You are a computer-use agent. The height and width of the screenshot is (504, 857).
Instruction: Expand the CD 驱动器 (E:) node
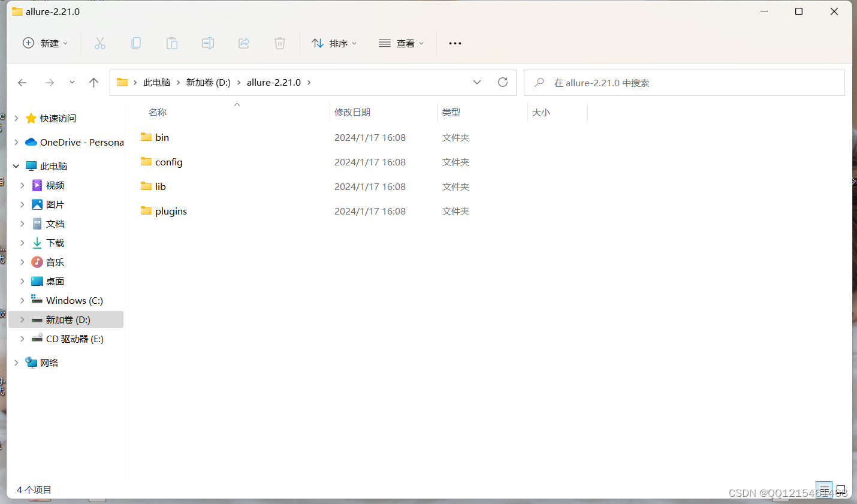click(22, 339)
